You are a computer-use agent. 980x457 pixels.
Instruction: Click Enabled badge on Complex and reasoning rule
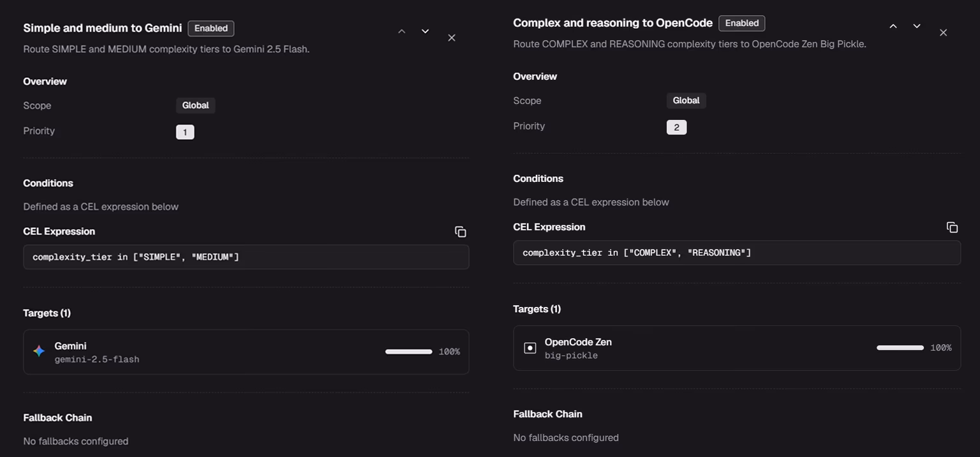tap(742, 23)
